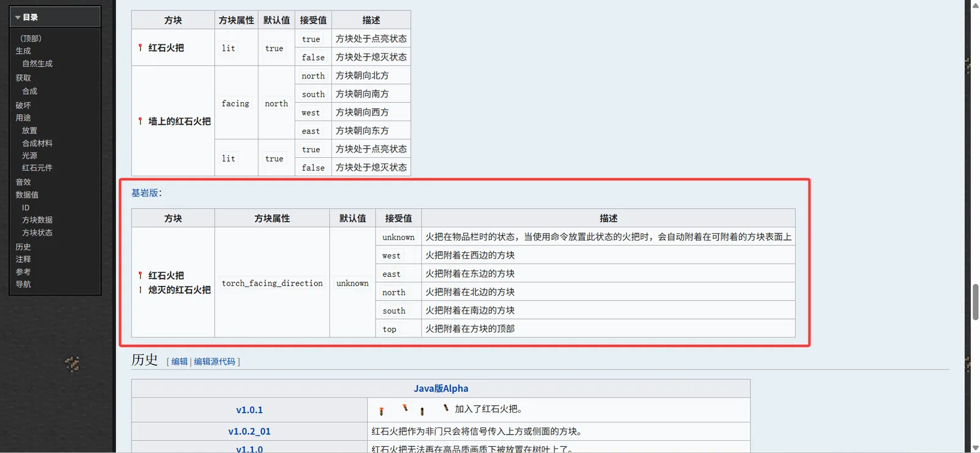Click scrollbar down arrow at bottom right
The height and width of the screenshot is (453, 980).
click(976, 448)
